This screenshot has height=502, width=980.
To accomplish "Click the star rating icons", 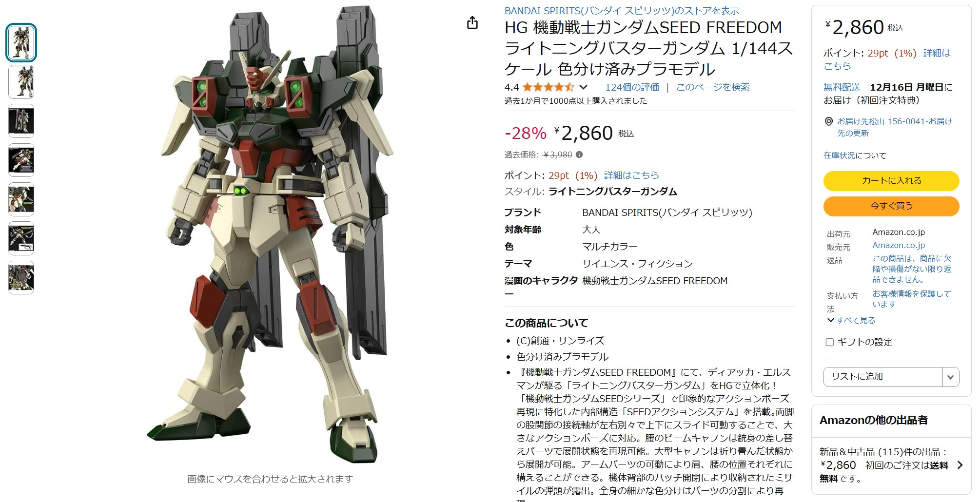I will (x=548, y=87).
